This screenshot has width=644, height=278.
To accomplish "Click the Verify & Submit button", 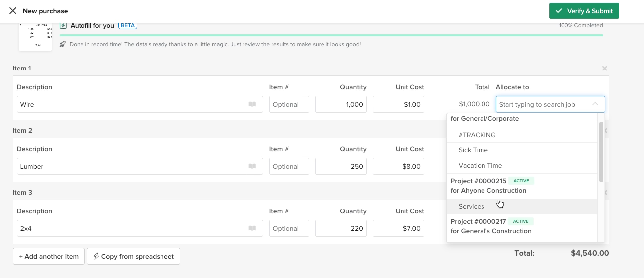I will 584,11.
